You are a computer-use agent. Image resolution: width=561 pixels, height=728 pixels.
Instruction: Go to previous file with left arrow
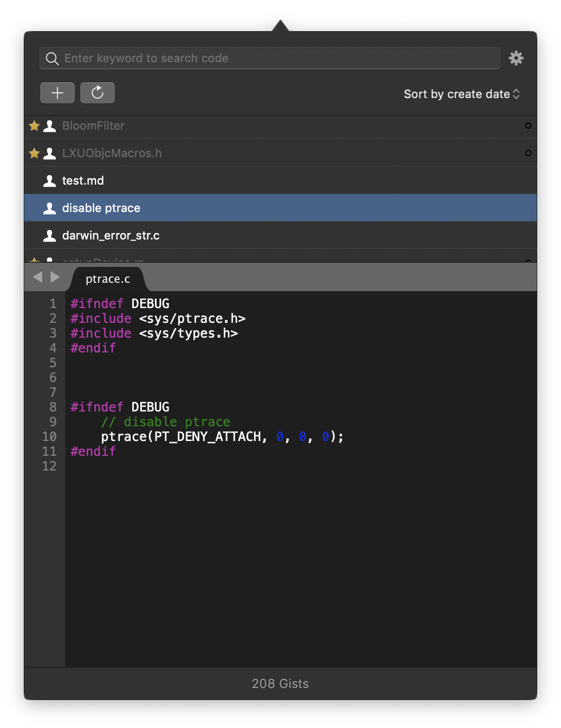pyautogui.click(x=37, y=277)
